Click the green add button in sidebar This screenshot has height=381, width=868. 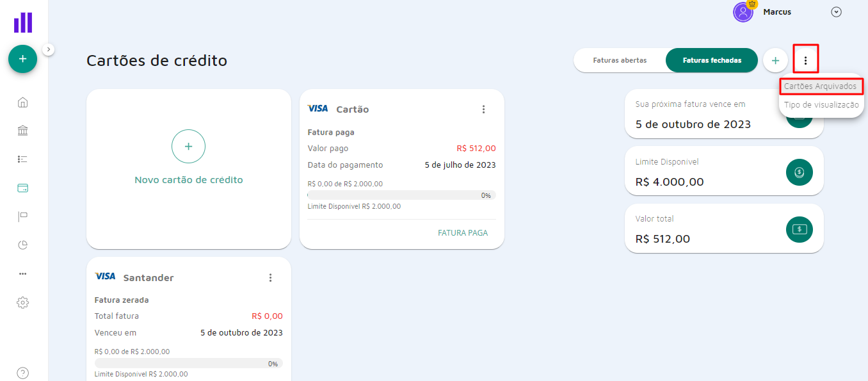point(22,59)
